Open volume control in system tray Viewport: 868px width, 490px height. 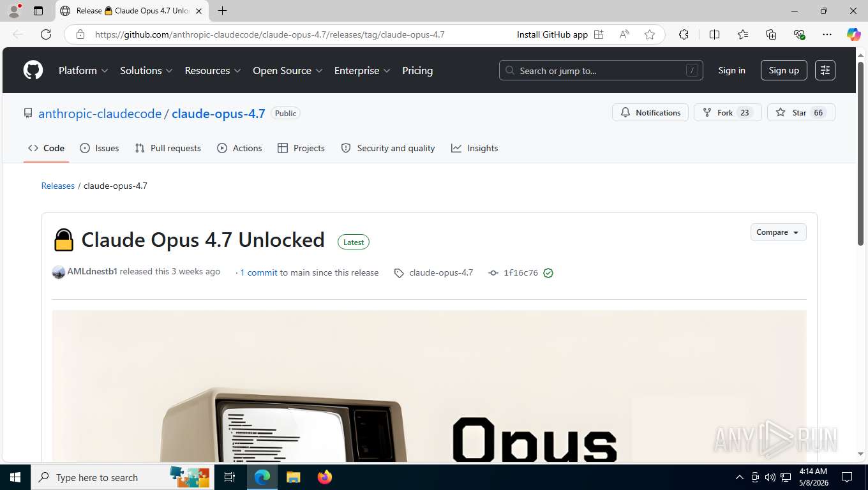click(x=770, y=477)
